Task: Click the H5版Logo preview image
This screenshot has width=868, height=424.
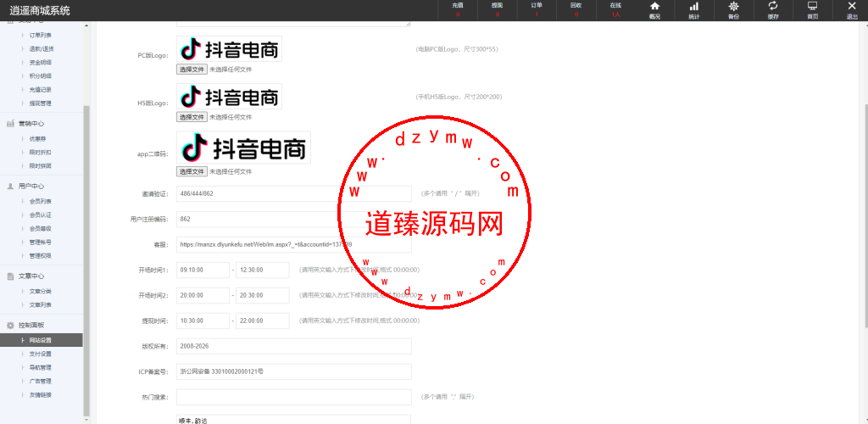Action: [229, 97]
